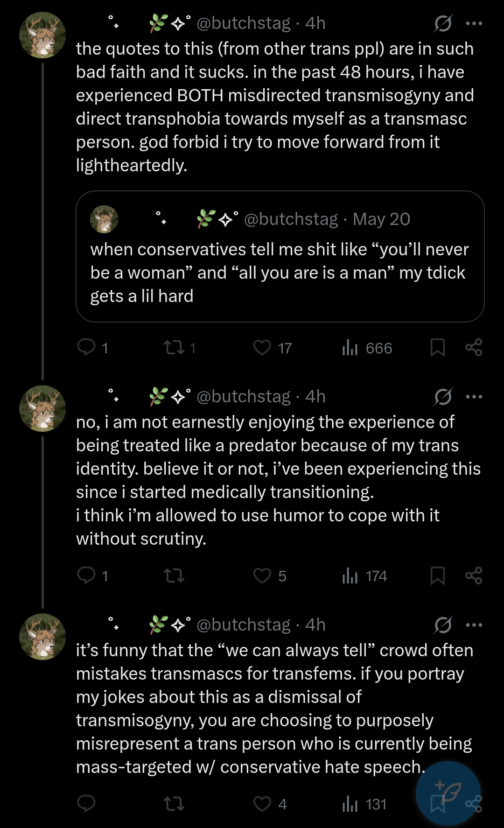This screenshot has height=828, width=504.
Task: Like the first tweet with 17 likes
Action: point(262,348)
